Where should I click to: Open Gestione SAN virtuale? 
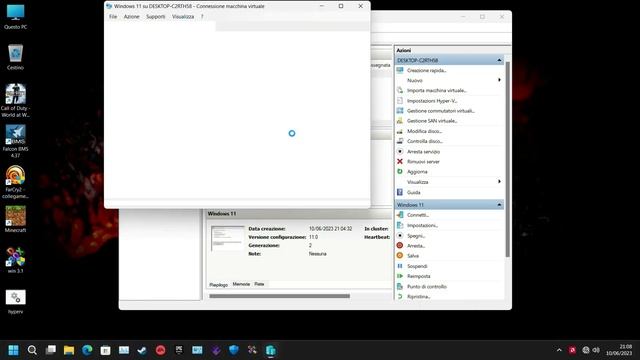[432, 121]
